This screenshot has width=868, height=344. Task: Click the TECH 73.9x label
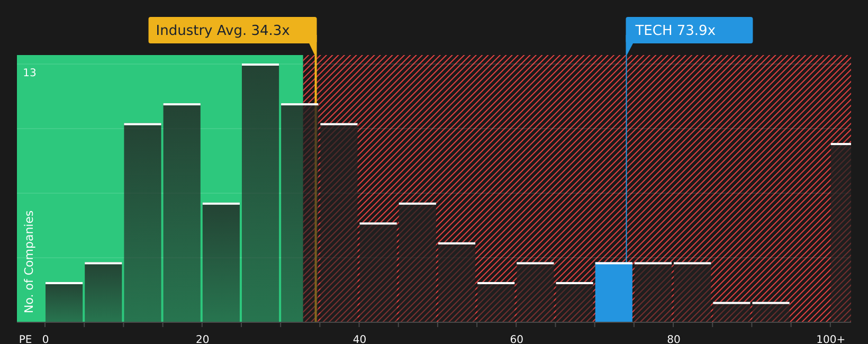pos(689,30)
